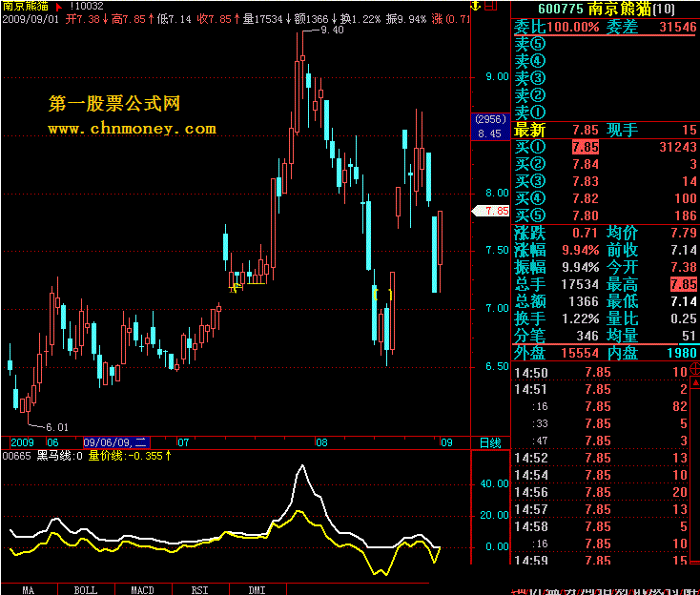The image size is (700, 595).
Task: Click the 涨幅 value 9.94%
Action: (581, 250)
